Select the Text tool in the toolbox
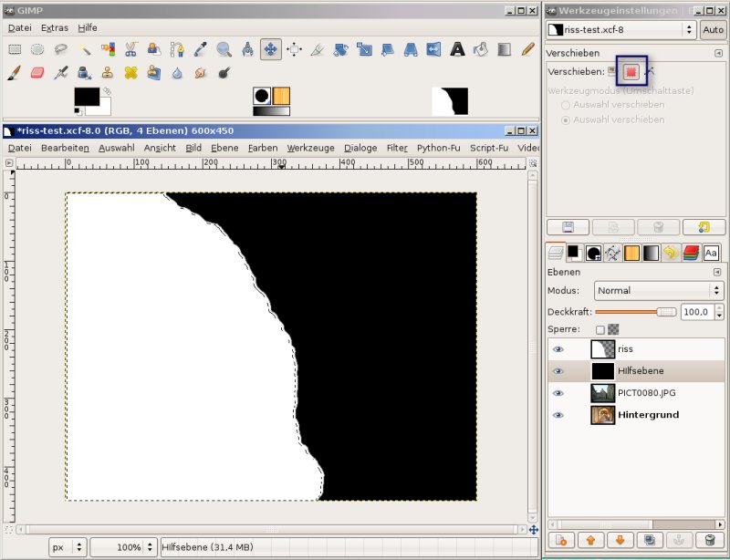 [457, 49]
